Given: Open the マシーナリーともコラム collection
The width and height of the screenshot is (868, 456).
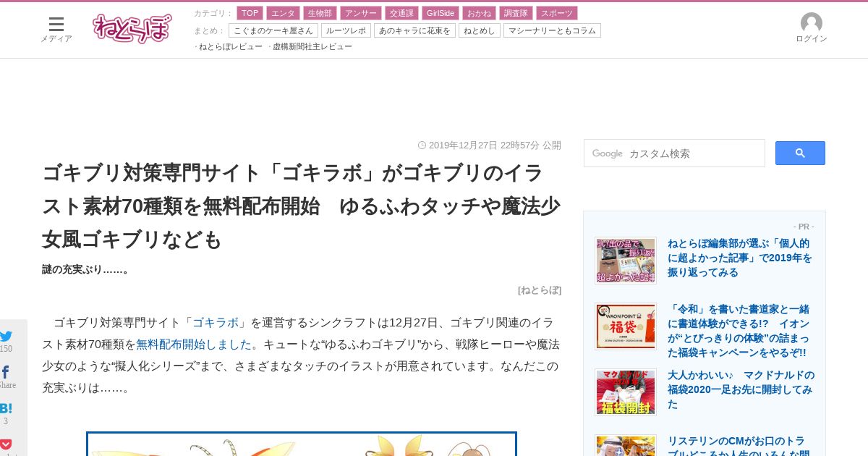Looking at the screenshot, I should coord(552,30).
